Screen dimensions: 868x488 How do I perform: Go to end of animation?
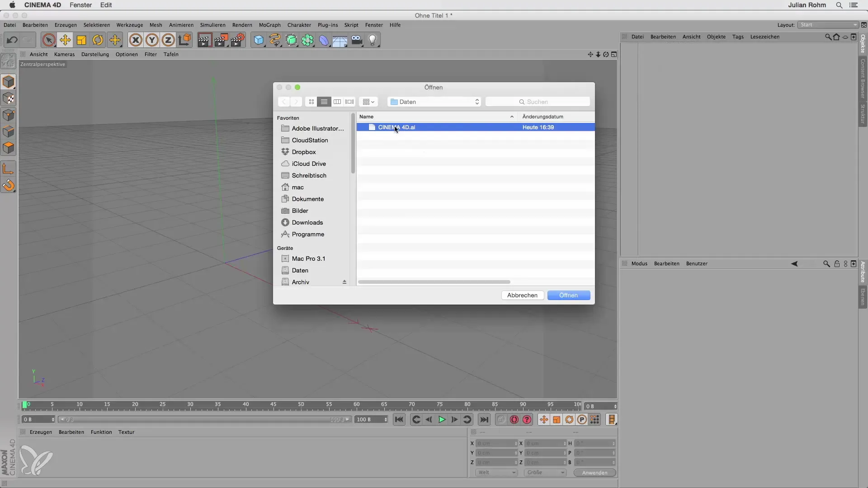[x=484, y=420]
